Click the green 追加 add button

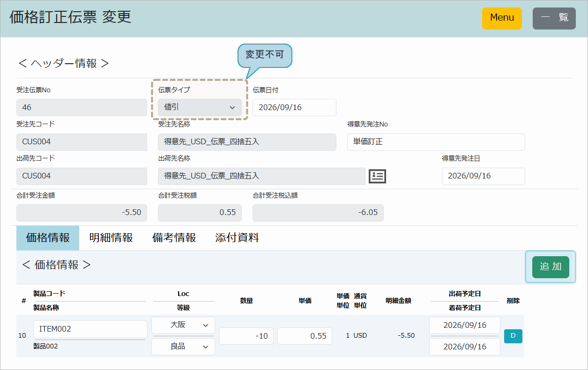click(x=551, y=267)
